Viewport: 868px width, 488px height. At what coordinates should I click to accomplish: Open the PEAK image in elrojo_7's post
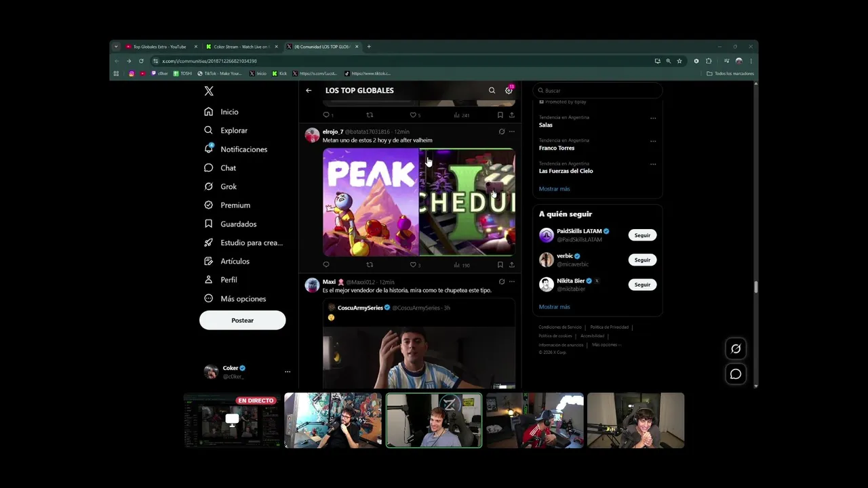click(x=371, y=202)
